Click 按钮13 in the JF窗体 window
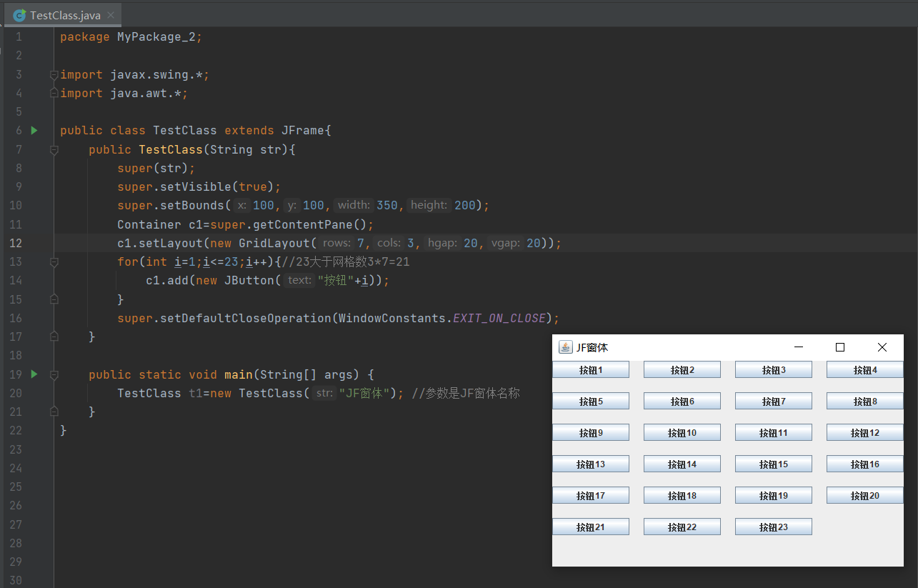The image size is (918, 588). click(x=591, y=464)
